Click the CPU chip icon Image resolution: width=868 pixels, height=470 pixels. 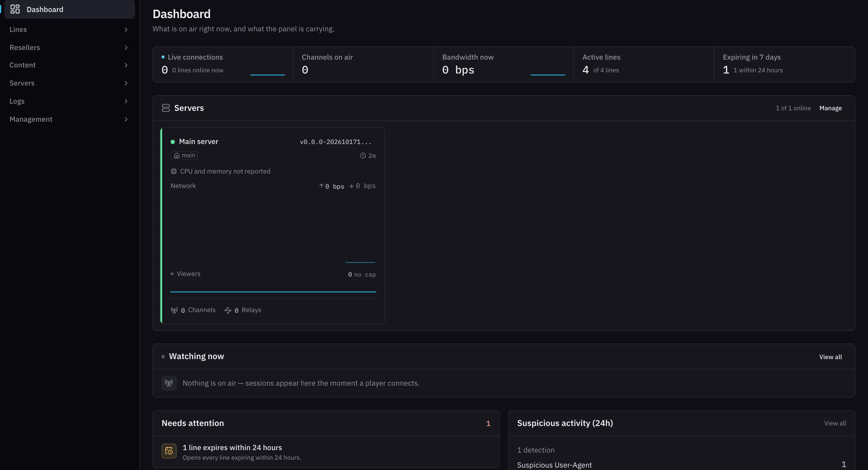pos(174,171)
